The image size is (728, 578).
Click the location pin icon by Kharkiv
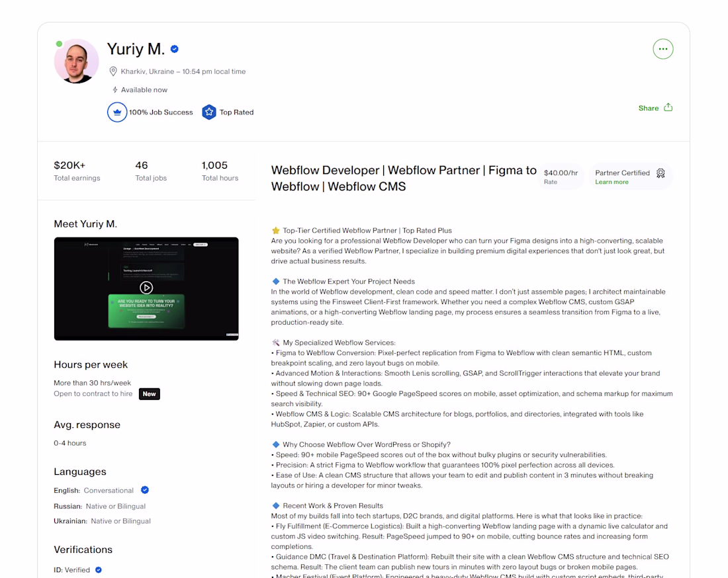(113, 71)
